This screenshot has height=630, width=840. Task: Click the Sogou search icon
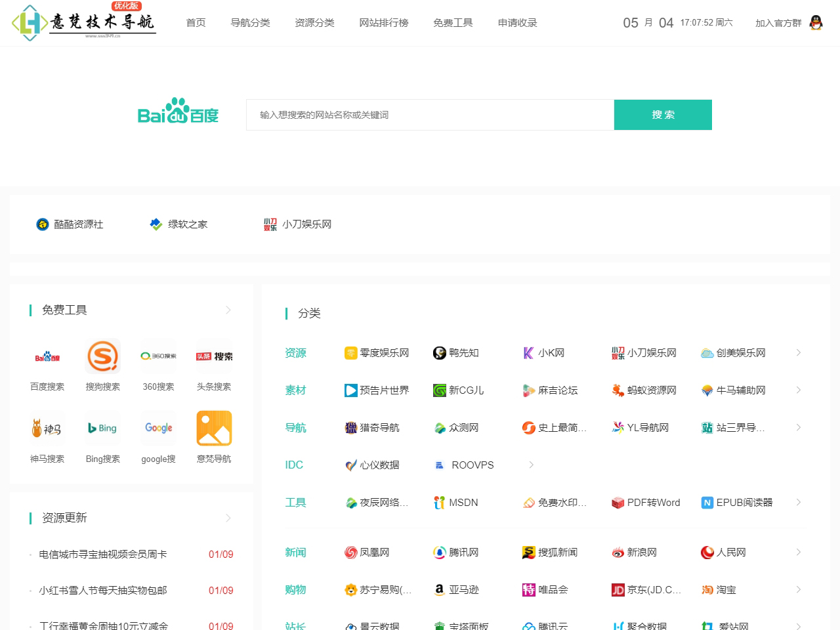102,356
